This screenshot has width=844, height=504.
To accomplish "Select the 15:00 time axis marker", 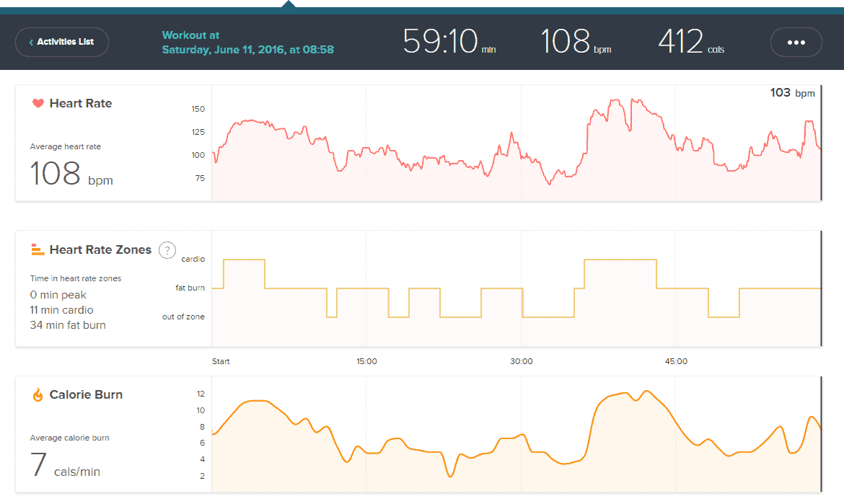I will point(366,361).
